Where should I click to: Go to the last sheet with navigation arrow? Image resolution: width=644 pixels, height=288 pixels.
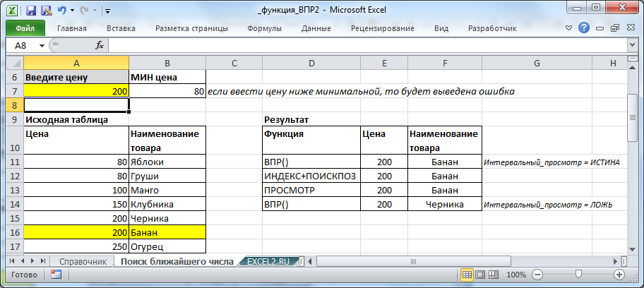(x=43, y=261)
